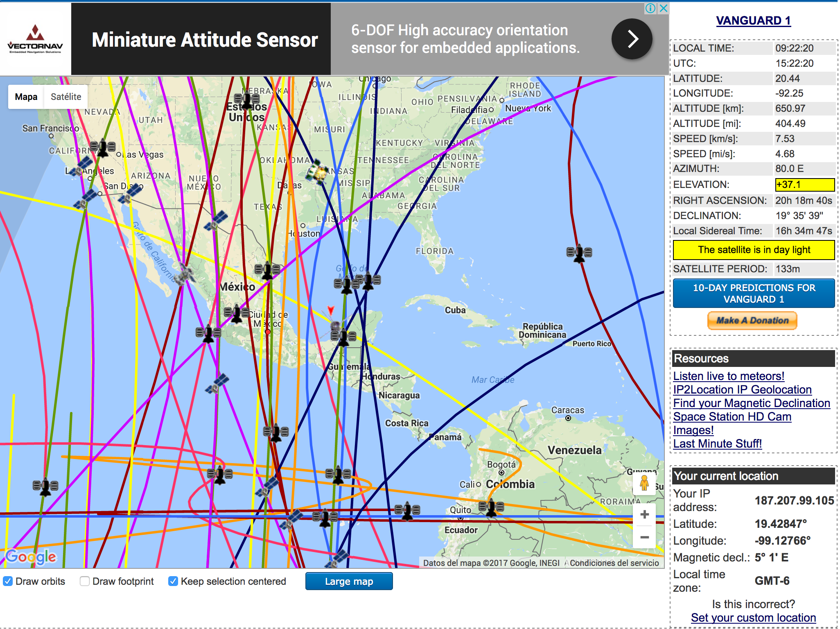Image resolution: width=840 pixels, height=629 pixels.
Task: Open the Last Minute Stuff link
Action: (717, 443)
